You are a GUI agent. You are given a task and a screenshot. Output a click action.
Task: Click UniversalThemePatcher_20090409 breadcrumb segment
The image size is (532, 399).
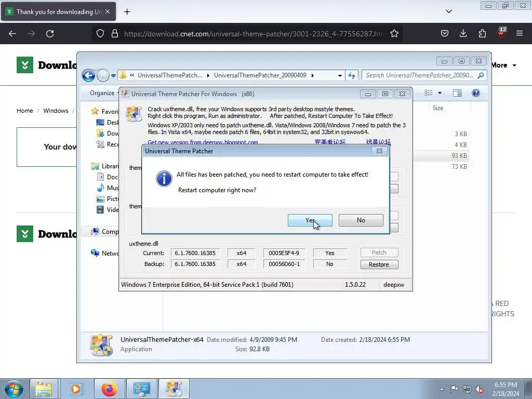click(x=260, y=75)
